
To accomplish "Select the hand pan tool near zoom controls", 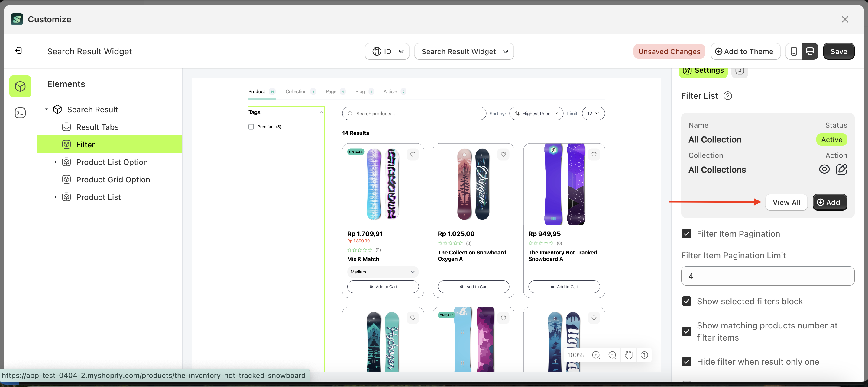I will [x=628, y=355].
